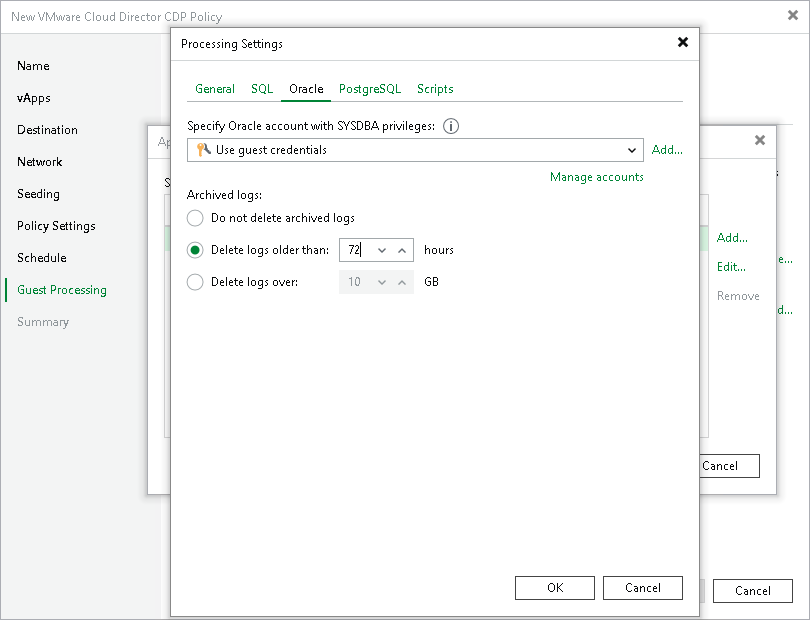Go to the Seeding wizard step
This screenshot has height=620, width=810.
click(38, 194)
